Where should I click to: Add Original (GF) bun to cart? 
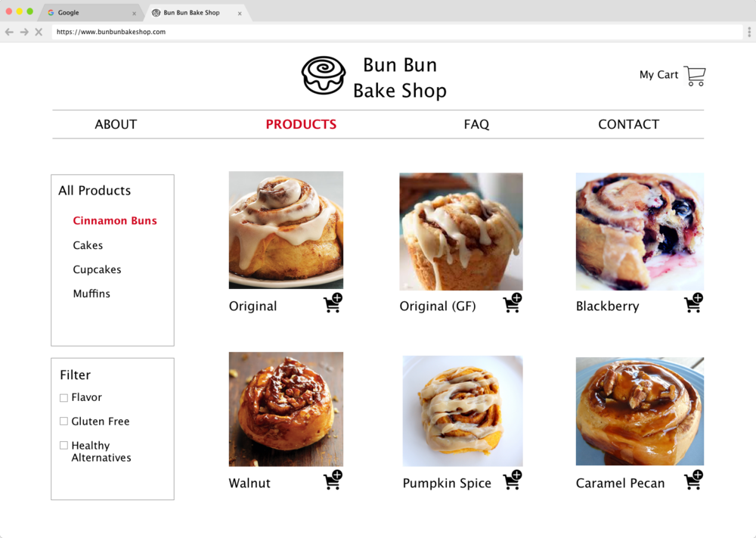click(x=513, y=303)
